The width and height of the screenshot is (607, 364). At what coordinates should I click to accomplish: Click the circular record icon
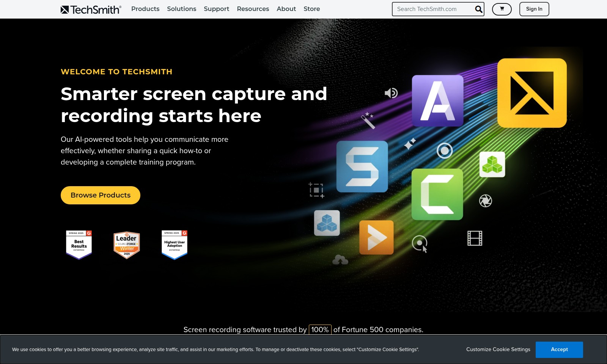[x=445, y=151]
